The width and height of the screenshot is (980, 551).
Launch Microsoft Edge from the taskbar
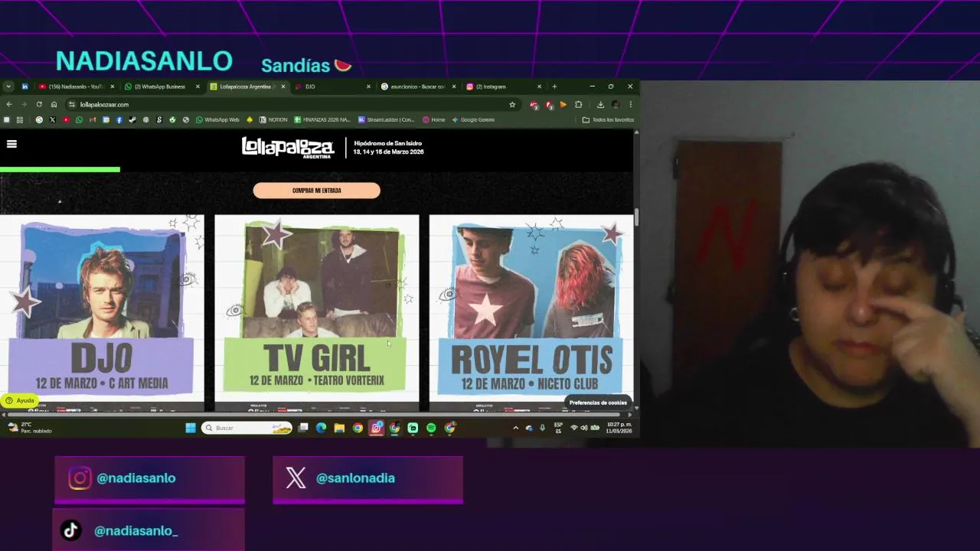click(x=321, y=428)
